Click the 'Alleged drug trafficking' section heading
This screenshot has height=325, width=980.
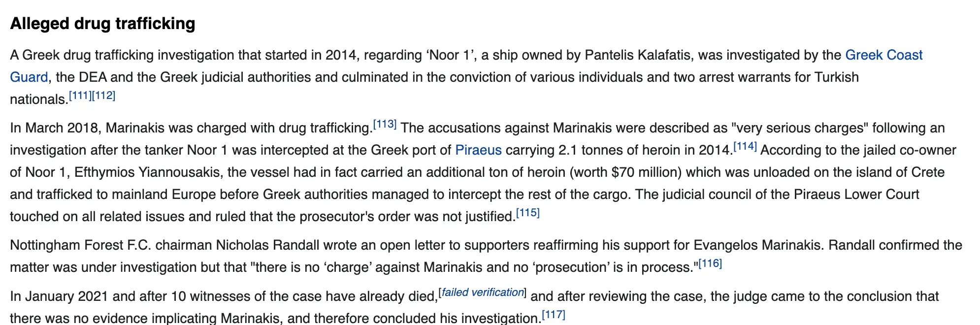tap(102, 24)
